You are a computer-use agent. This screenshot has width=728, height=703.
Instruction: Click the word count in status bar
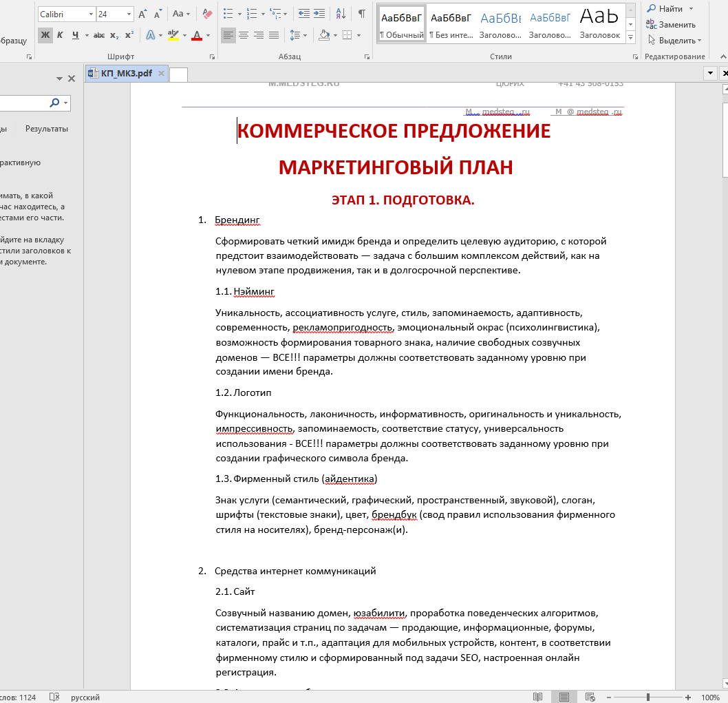(x=18, y=697)
